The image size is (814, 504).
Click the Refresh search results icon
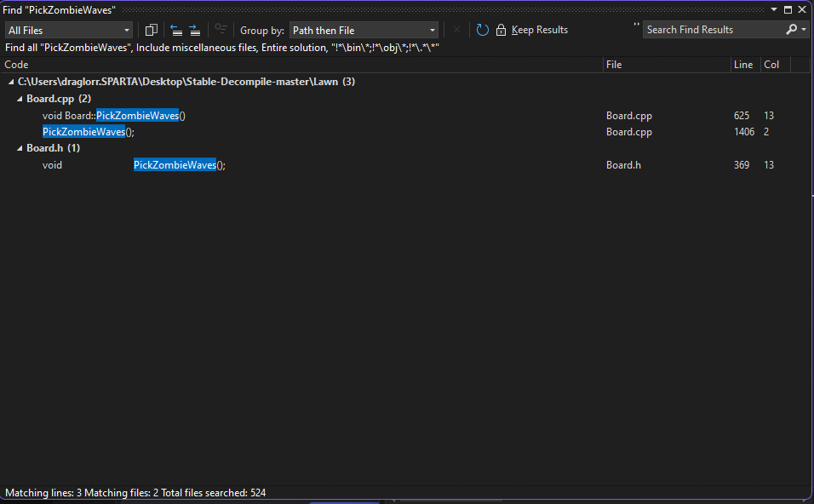pos(482,30)
